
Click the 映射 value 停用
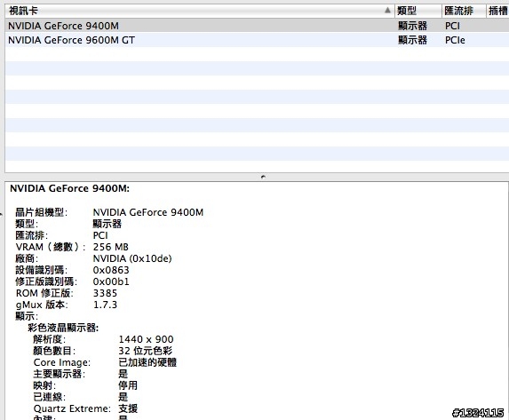point(128,385)
